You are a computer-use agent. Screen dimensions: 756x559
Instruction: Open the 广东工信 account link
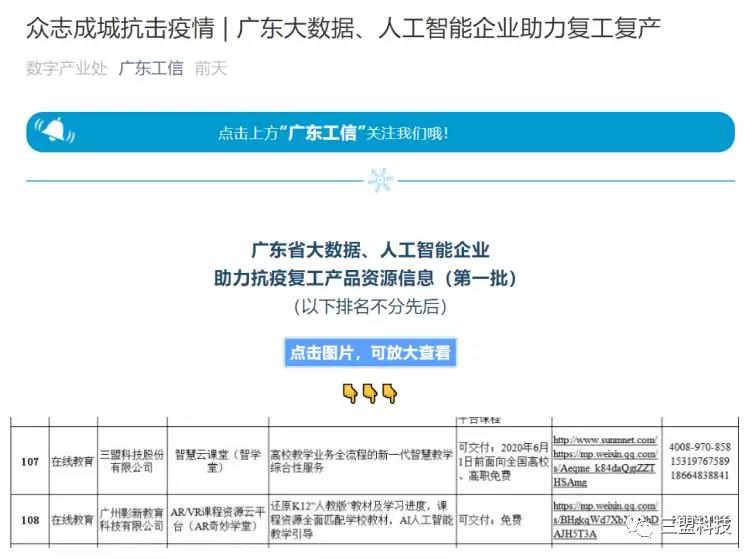click(151, 68)
